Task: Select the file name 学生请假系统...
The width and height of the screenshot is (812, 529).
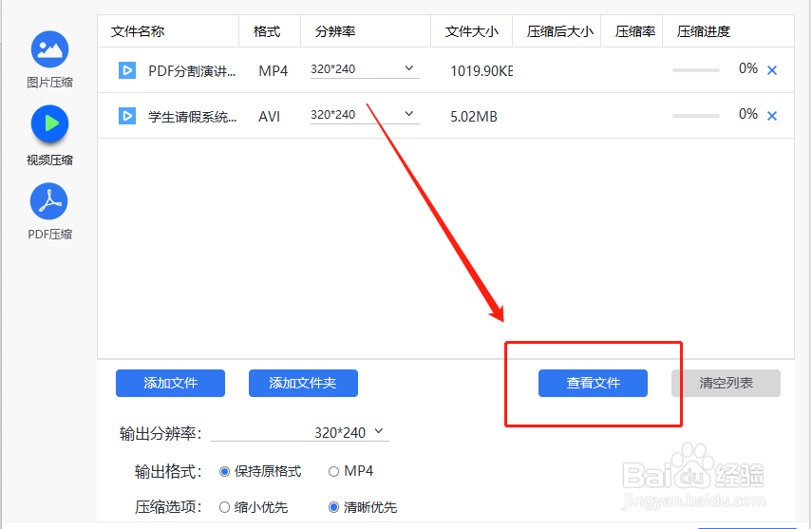Action: 192,117
